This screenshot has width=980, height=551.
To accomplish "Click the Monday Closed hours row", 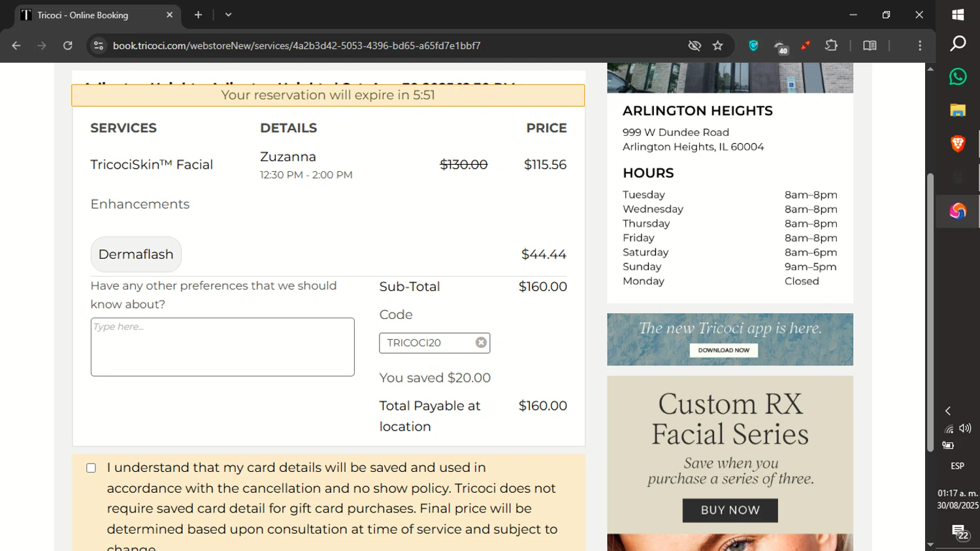I will (730, 281).
